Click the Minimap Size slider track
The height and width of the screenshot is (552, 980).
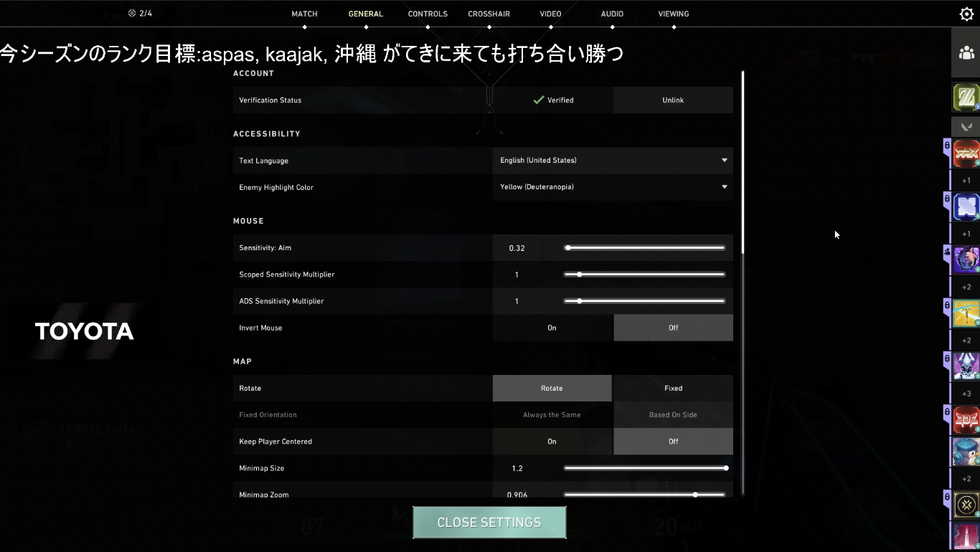644,468
